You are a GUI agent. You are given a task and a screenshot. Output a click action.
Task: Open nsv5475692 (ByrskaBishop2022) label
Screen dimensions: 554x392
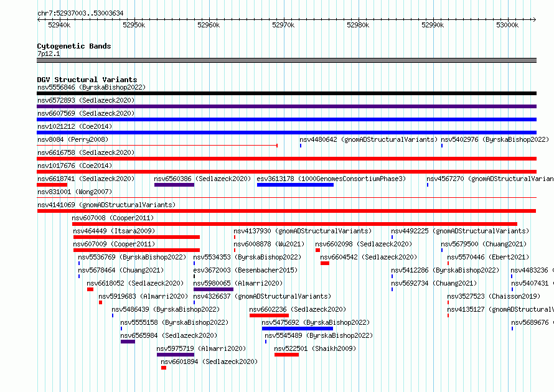tap(316, 322)
